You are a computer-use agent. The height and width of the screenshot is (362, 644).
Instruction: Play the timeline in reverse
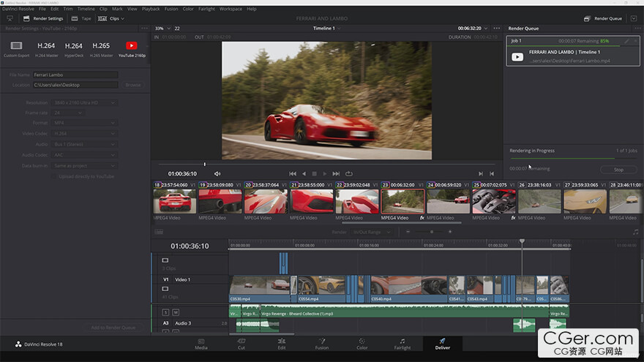304,173
